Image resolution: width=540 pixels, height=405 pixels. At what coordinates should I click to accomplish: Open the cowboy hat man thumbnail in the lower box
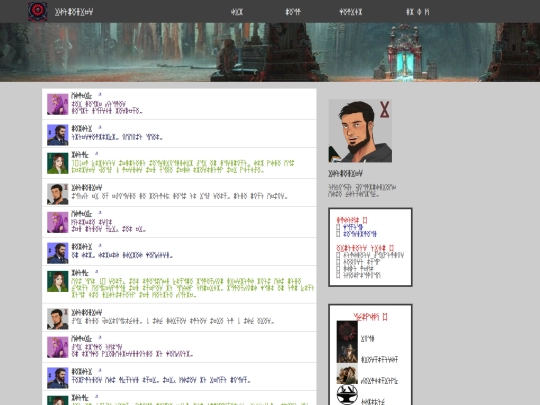pos(347,352)
